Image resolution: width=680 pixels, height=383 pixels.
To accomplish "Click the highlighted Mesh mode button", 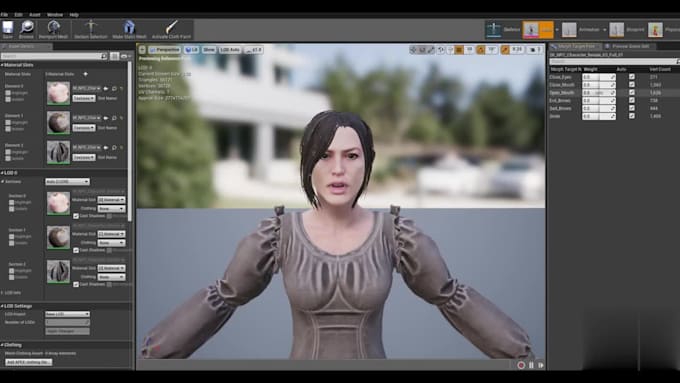I will pos(538,29).
